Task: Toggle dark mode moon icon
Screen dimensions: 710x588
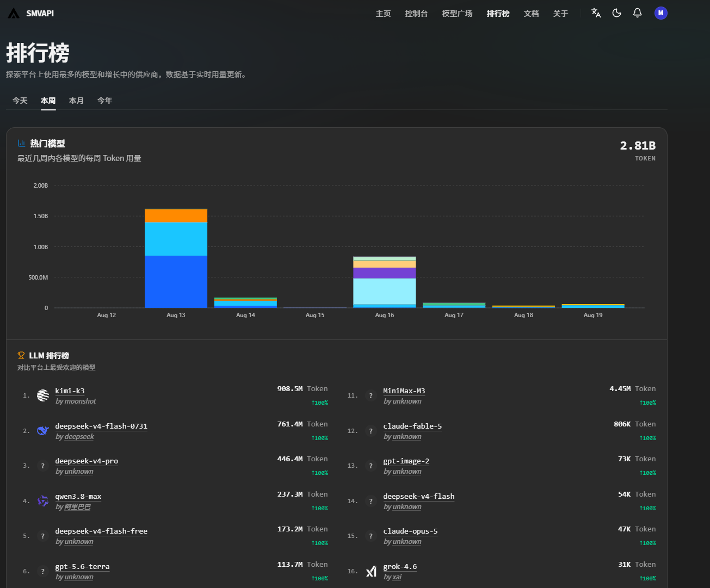Action: coord(617,13)
